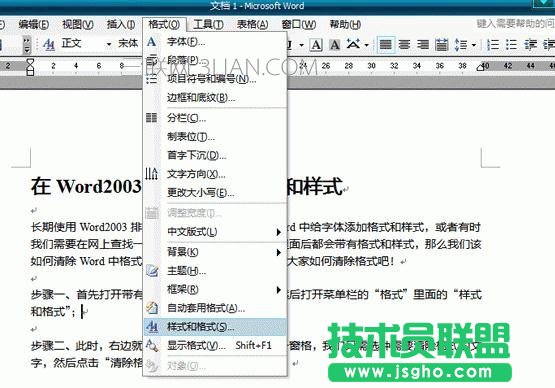Click the 宋体 font name box
Viewport: 555px width, 388px height.
click(128, 44)
